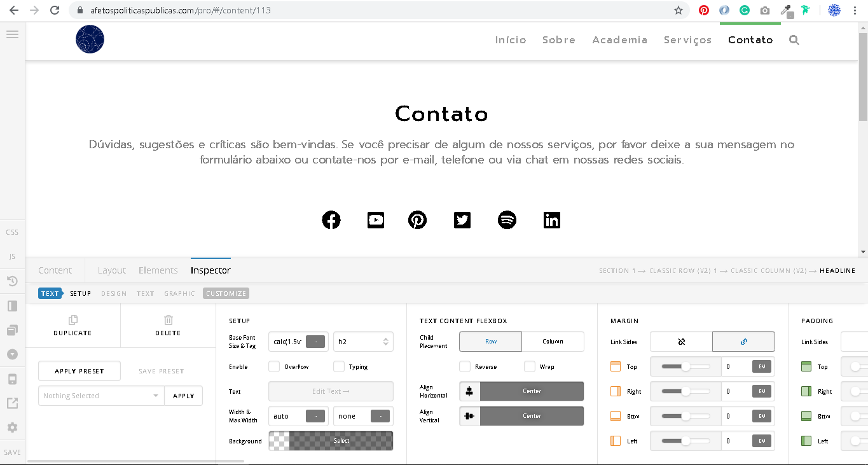Image resolution: width=868 pixels, height=465 pixels.
Task: Click the Base Font Size input field
Action: (287, 342)
